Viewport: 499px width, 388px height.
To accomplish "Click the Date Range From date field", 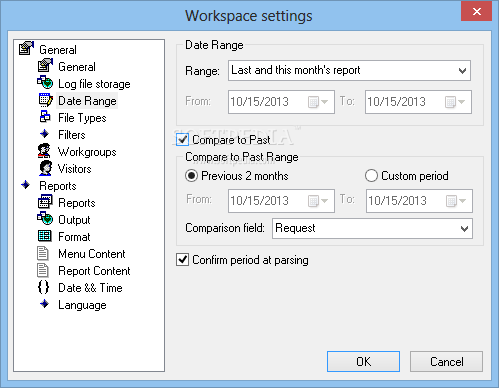I will pos(281,102).
